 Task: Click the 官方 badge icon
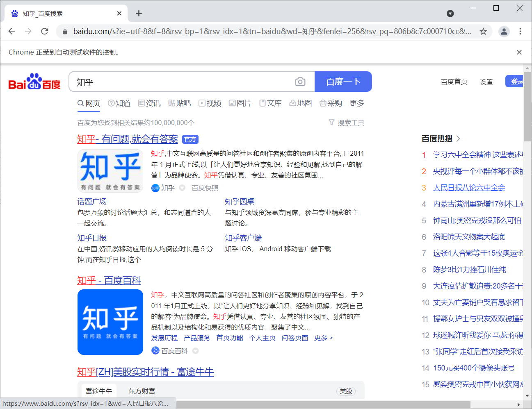point(190,139)
